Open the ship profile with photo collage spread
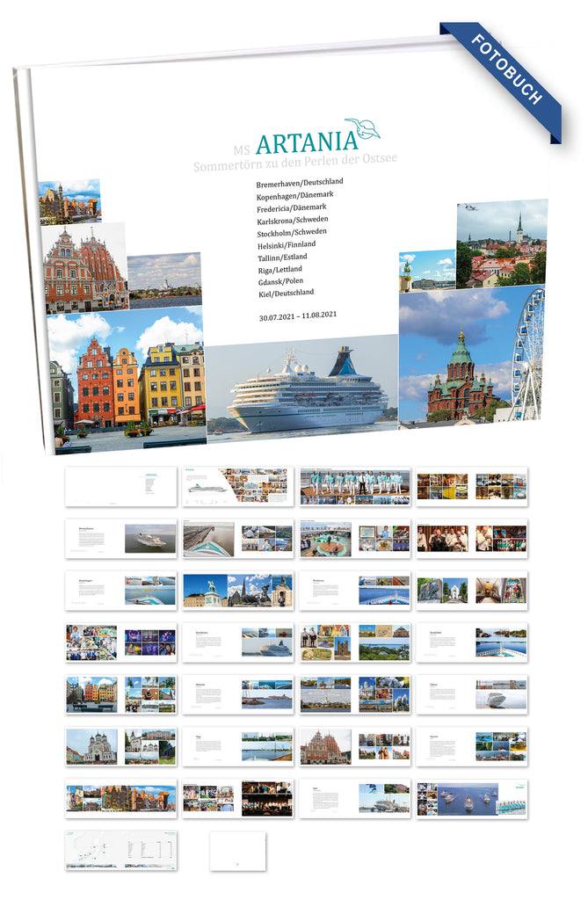 pos(237,486)
